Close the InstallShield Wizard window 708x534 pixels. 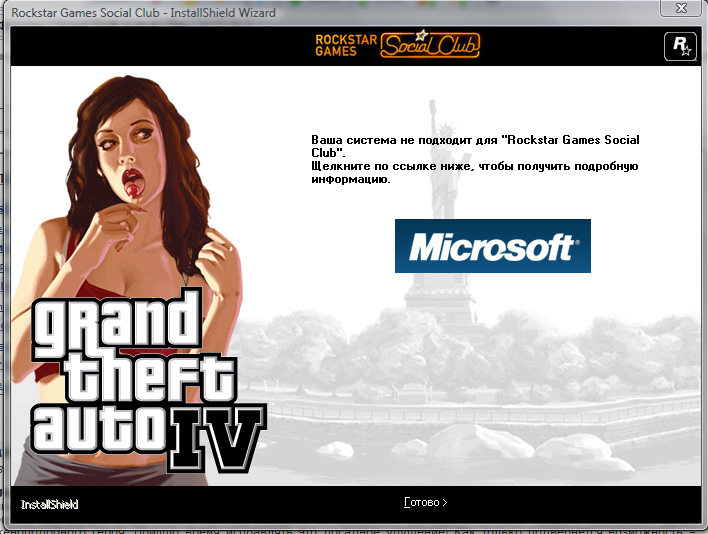click(680, 8)
